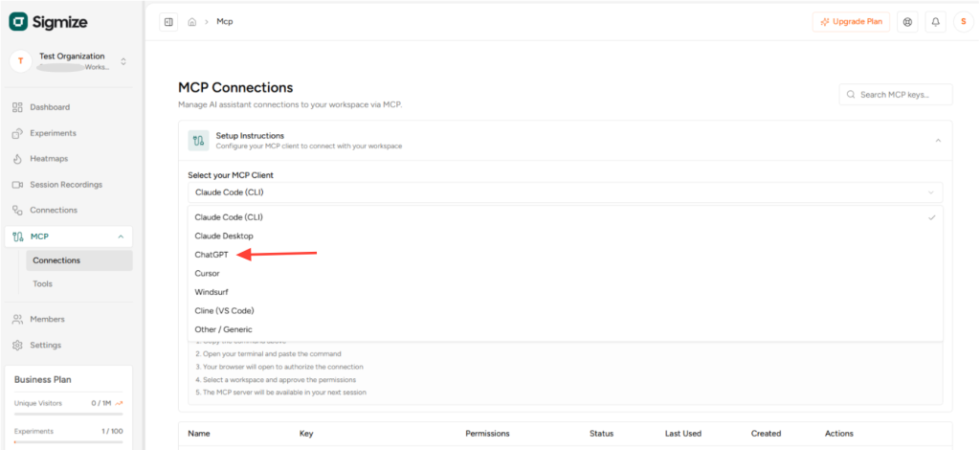This screenshot has height=450, width=980.
Task: Pick Windsurf as MCP client
Action: click(x=565, y=293)
